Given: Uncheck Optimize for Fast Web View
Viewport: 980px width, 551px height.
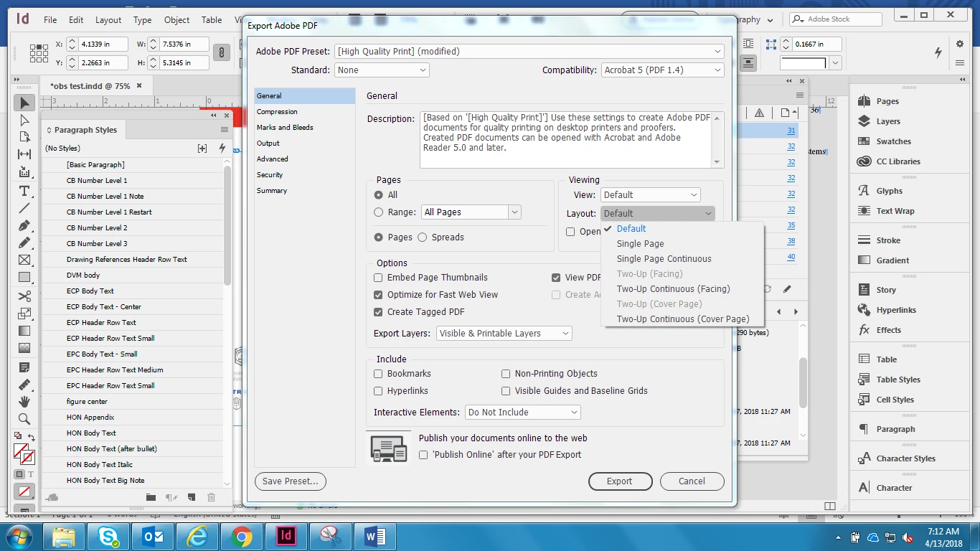Looking at the screenshot, I should coord(378,295).
